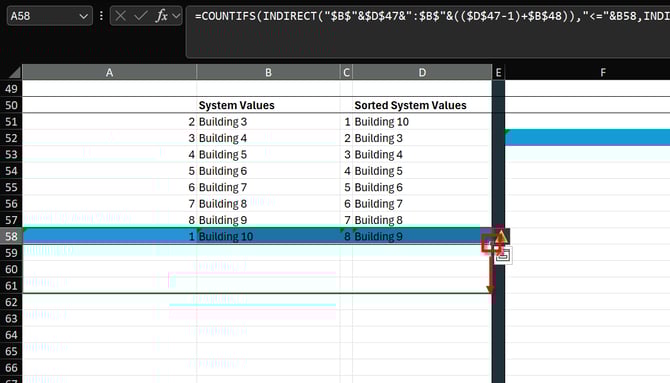The image size is (670, 383).
Task: Select 'Building 5' in System Values column
Action: pyautogui.click(x=268, y=154)
